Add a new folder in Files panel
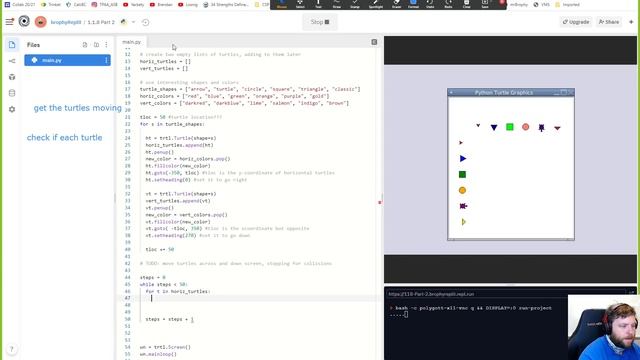Screen dimensions: 640x360 tap(96, 45)
